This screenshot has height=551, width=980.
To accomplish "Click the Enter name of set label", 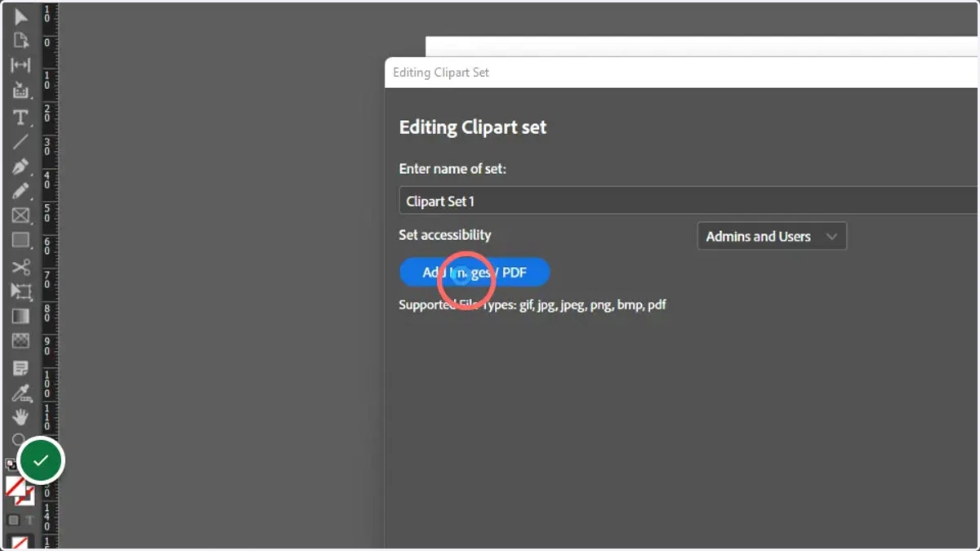I will [452, 169].
